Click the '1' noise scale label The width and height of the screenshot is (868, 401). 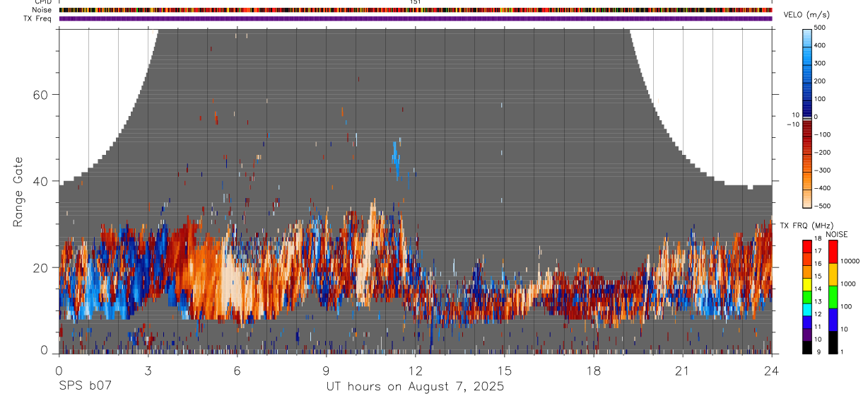[x=841, y=351]
